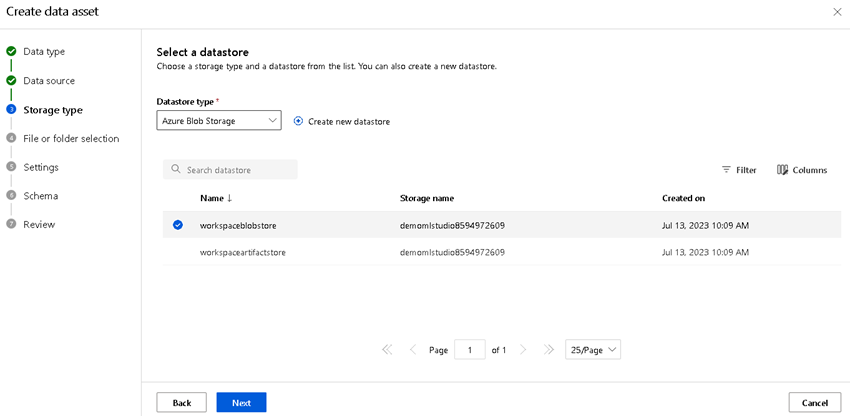
Task: Click the page number input box
Action: tap(469, 350)
